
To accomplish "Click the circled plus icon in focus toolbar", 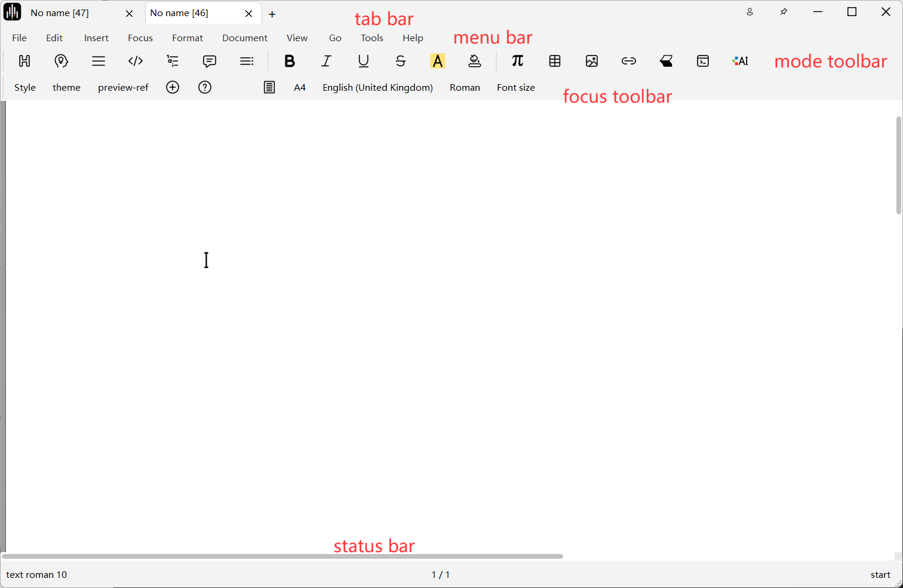I will [x=173, y=87].
